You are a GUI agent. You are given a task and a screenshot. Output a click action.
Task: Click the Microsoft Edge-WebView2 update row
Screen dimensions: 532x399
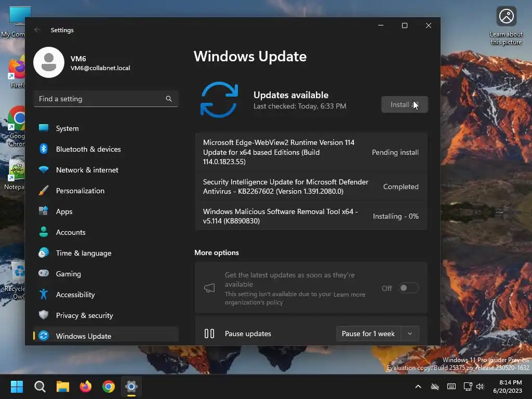click(x=311, y=152)
